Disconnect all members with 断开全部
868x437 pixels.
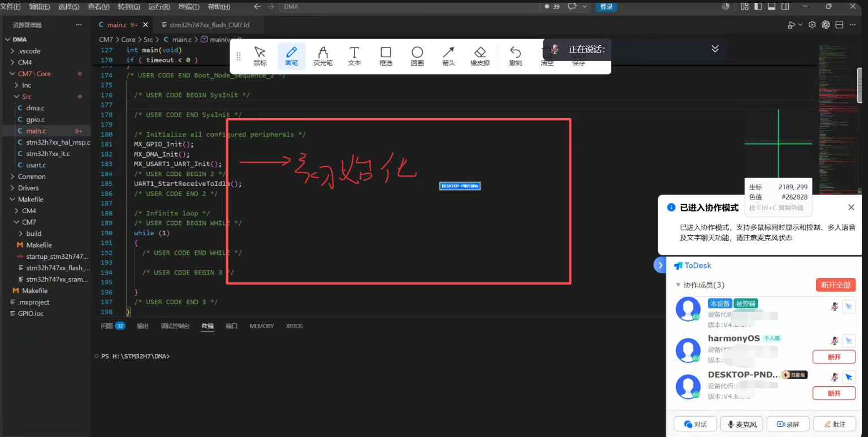(836, 285)
